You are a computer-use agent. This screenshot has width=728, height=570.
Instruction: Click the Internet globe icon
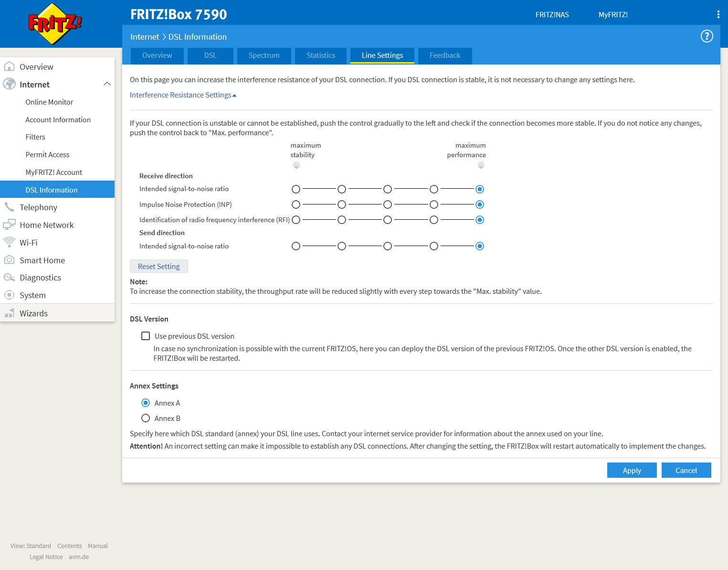(x=9, y=84)
